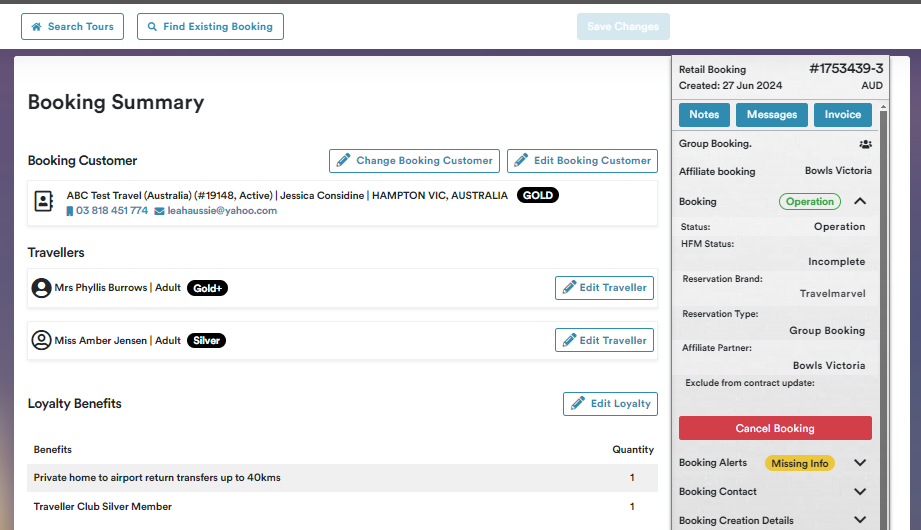Click the Group Booking reservation type value

pyautogui.click(x=827, y=330)
